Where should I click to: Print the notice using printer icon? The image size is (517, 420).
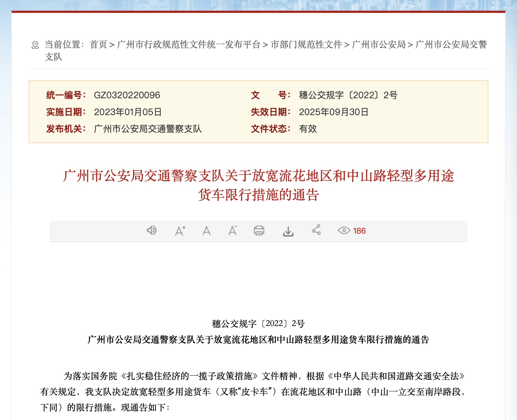[259, 231]
